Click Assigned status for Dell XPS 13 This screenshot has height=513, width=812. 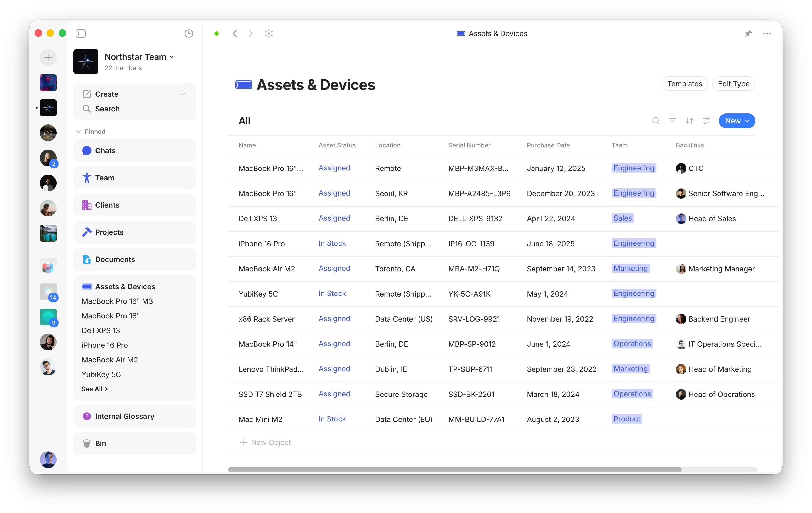click(334, 218)
